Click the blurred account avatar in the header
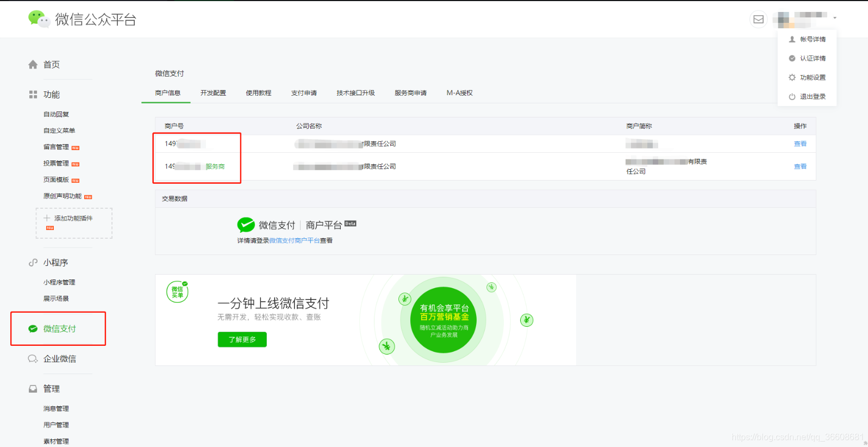Screen dimensions: 868x447 tap(783, 19)
